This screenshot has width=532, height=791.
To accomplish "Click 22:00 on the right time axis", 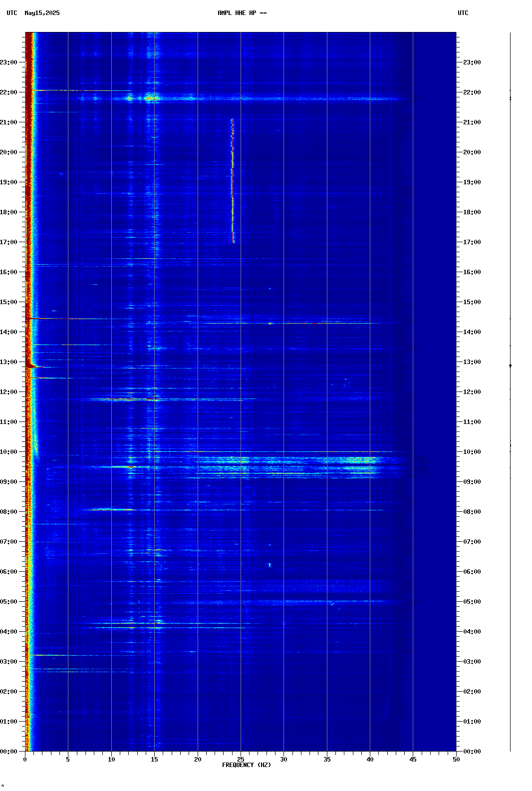I will tap(472, 92).
